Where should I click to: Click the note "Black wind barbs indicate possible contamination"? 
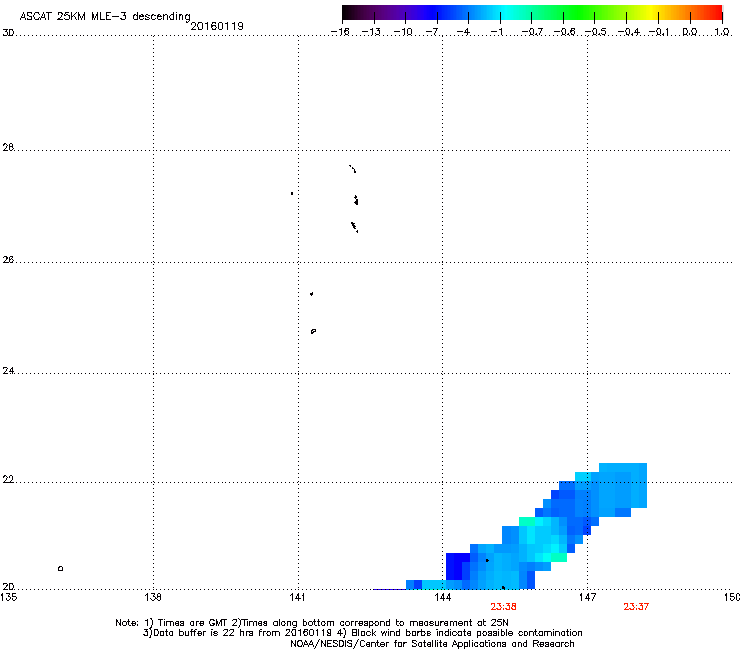467,633
